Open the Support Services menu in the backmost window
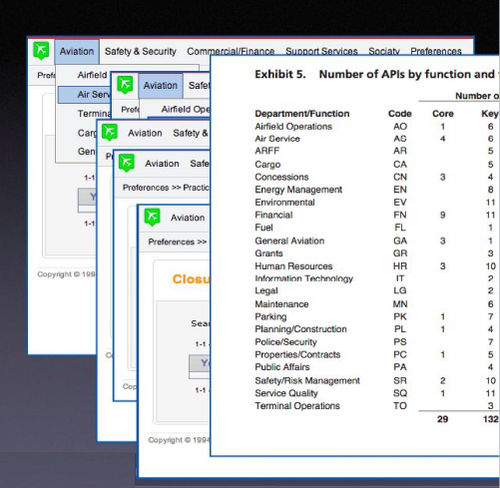Viewport: 500px width, 488px height. point(321,51)
